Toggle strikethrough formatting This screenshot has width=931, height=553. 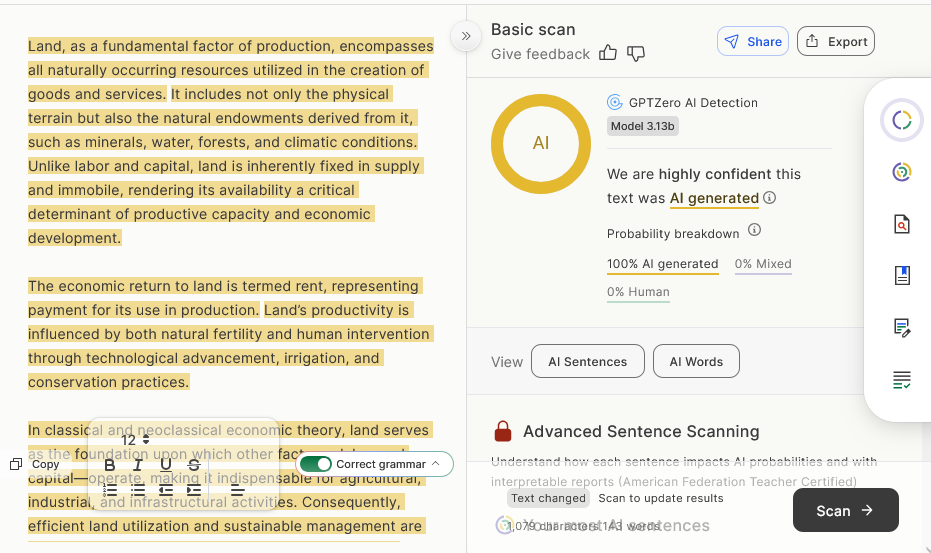(194, 465)
